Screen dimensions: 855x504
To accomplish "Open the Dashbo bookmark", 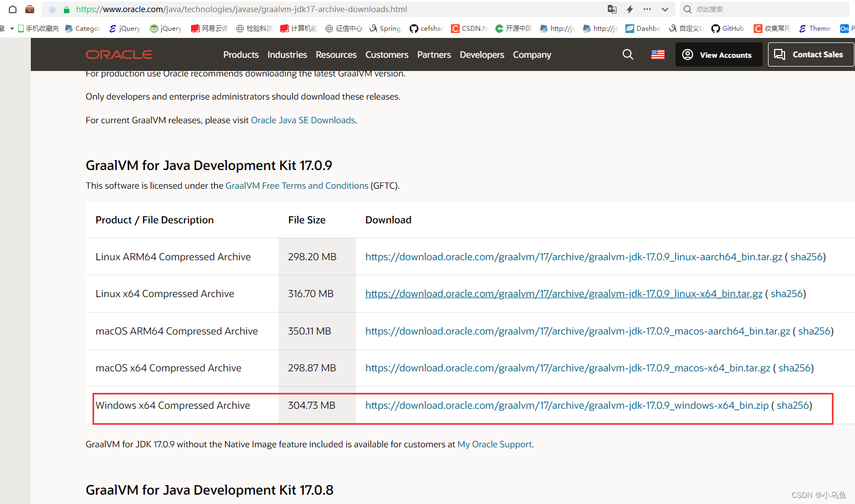I will (x=642, y=29).
